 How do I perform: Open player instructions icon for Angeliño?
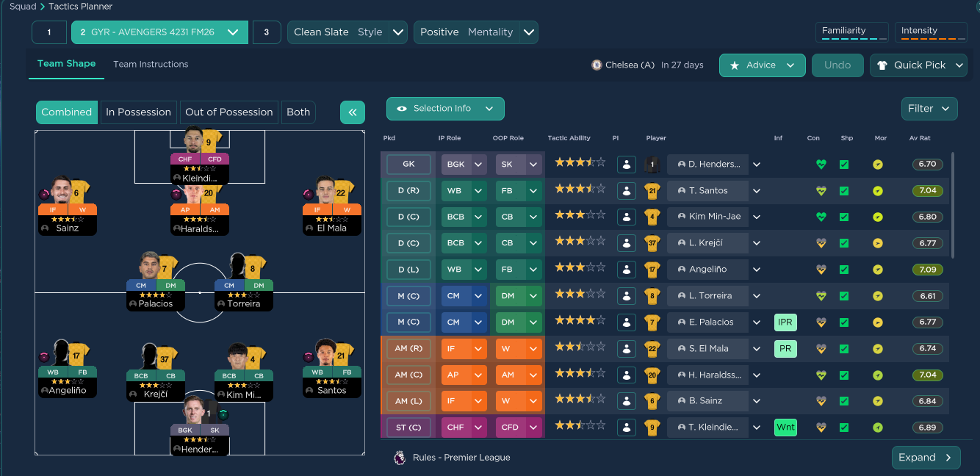pos(627,270)
